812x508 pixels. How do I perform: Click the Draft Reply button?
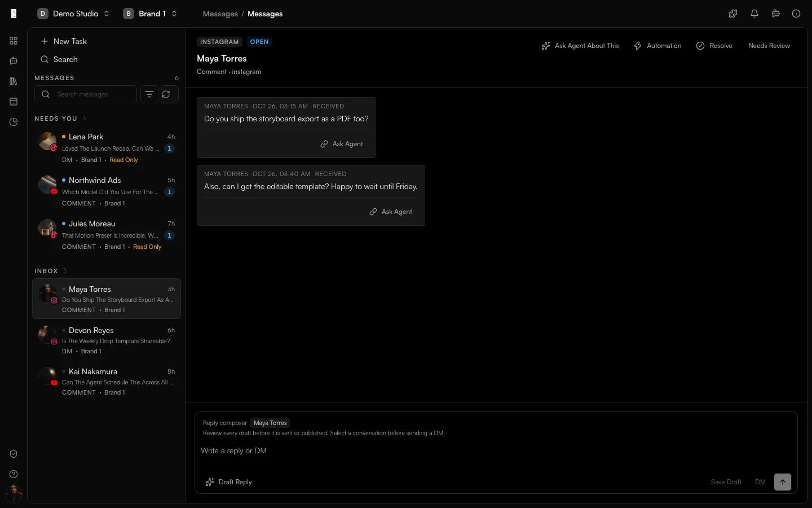228,482
